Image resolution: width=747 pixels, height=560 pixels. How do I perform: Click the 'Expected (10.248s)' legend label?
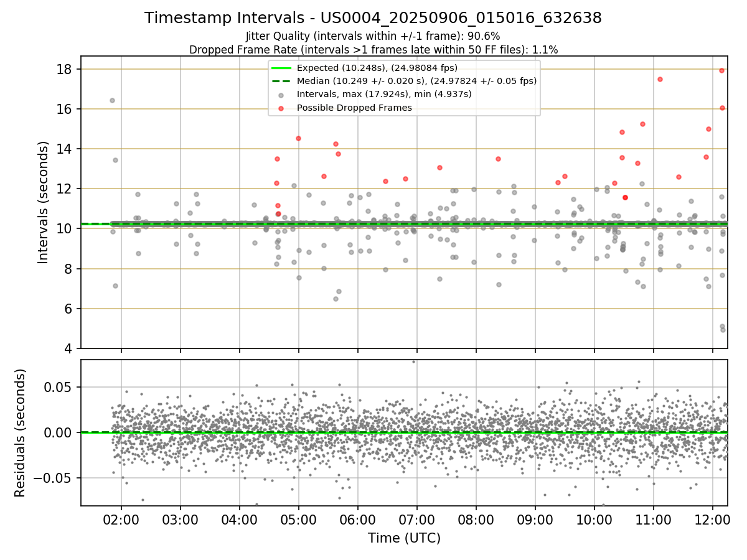click(x=377, y=68)
